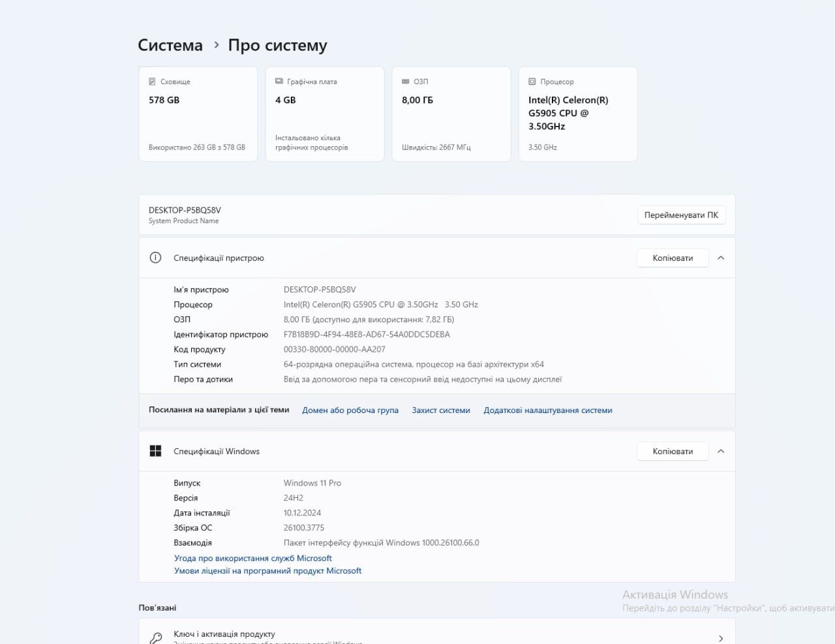Open the Сховище 578 GB card
The image size is (835, 644).
coord(198,114)
